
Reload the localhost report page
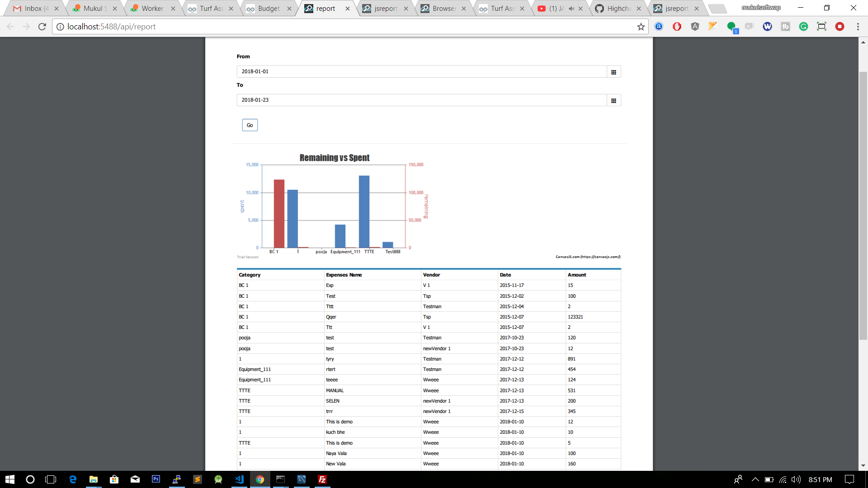42,27
